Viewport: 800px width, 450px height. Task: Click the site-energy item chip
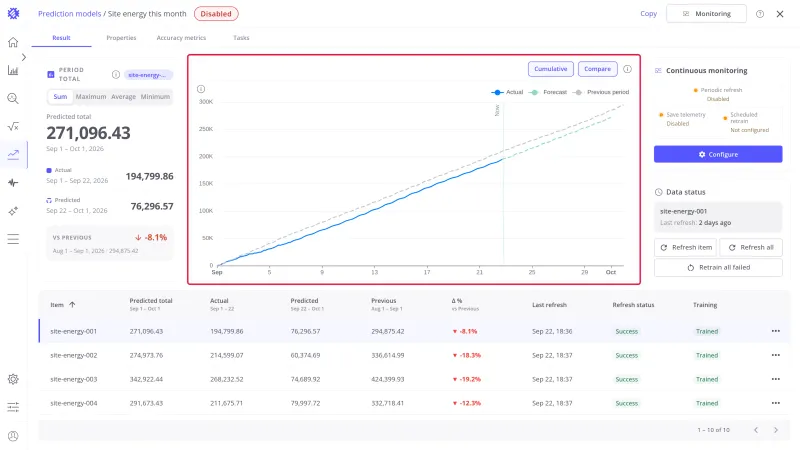pyautogui.click(x=148, y=75)
